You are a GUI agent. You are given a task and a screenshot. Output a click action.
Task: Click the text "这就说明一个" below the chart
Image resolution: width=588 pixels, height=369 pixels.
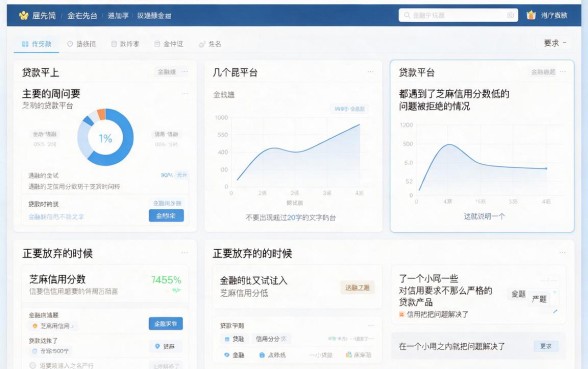[x=484, y=216]
